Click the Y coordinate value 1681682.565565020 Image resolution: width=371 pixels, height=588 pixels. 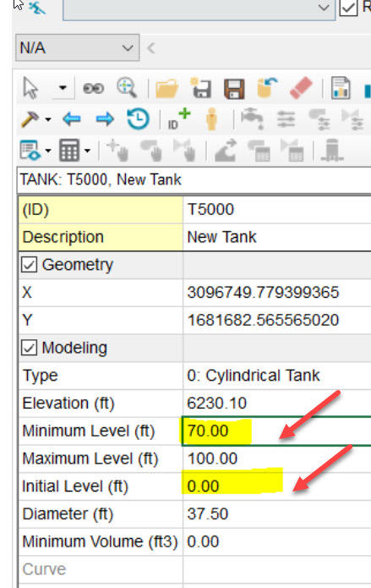tap(263, 321)
